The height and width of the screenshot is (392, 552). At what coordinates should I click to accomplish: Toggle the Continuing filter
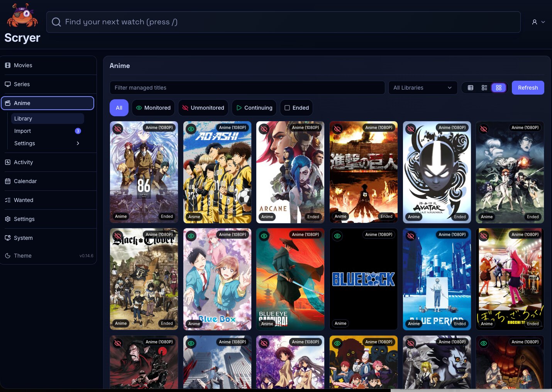point(254,108)
